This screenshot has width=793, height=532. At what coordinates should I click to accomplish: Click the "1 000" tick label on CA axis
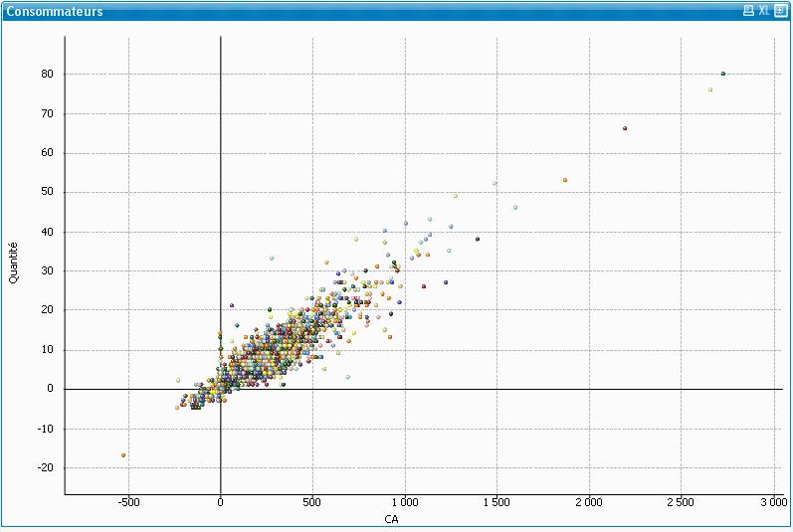coord(405,502)
